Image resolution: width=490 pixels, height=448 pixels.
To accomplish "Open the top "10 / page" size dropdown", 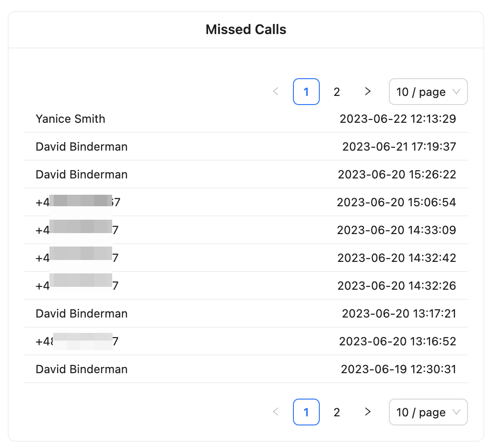I will pyautogui.click(x=428, y=92).
